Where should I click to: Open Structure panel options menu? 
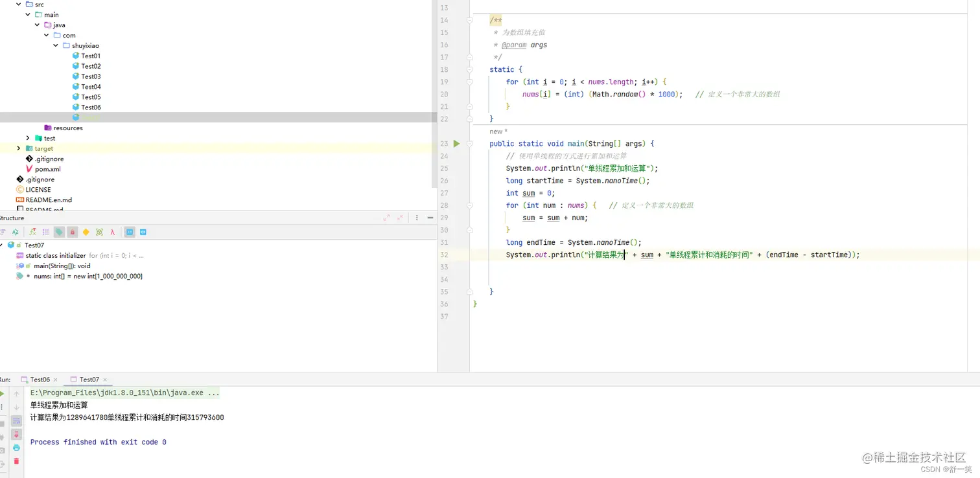(x=417, y=218)
